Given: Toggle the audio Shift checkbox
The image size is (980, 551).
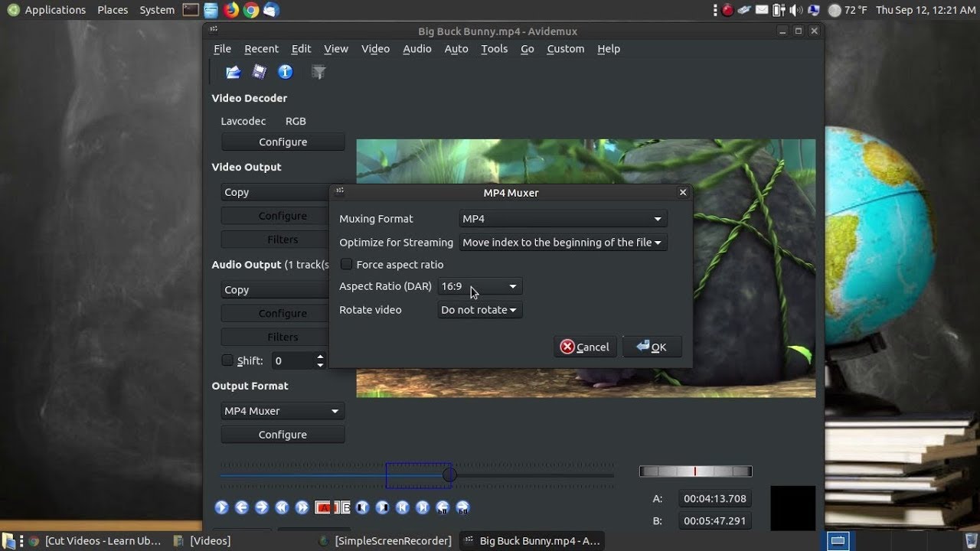Looking at the screenshot, I should [227, 360].
